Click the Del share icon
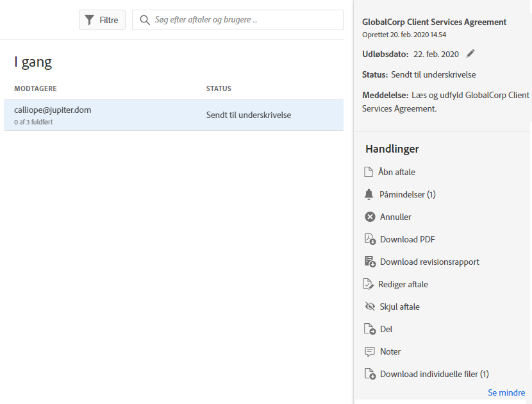 (370, 329)
